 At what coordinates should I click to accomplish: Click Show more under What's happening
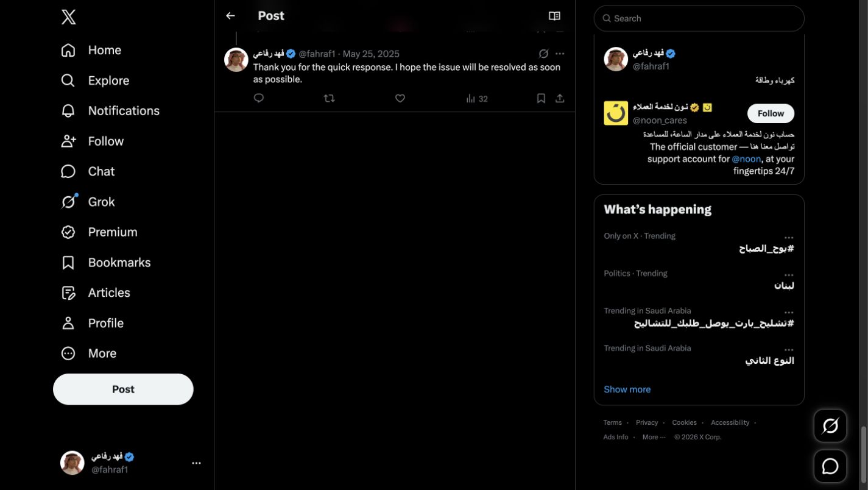pos(627,389)
